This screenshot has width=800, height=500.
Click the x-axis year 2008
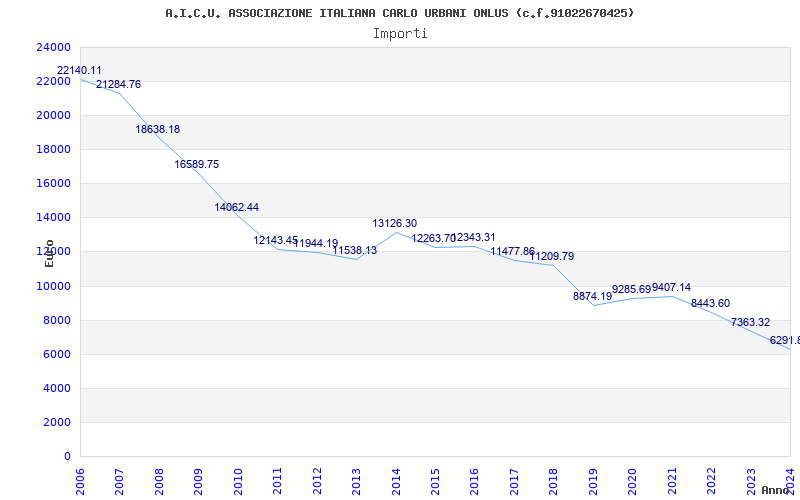coord(159,481)
